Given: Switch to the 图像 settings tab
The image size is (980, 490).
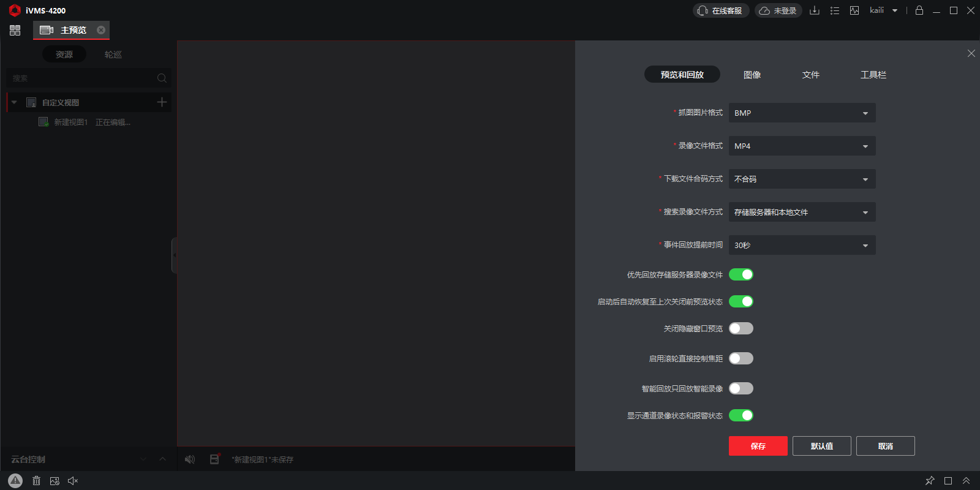Looking at the screenshot, I should (752, 75).
